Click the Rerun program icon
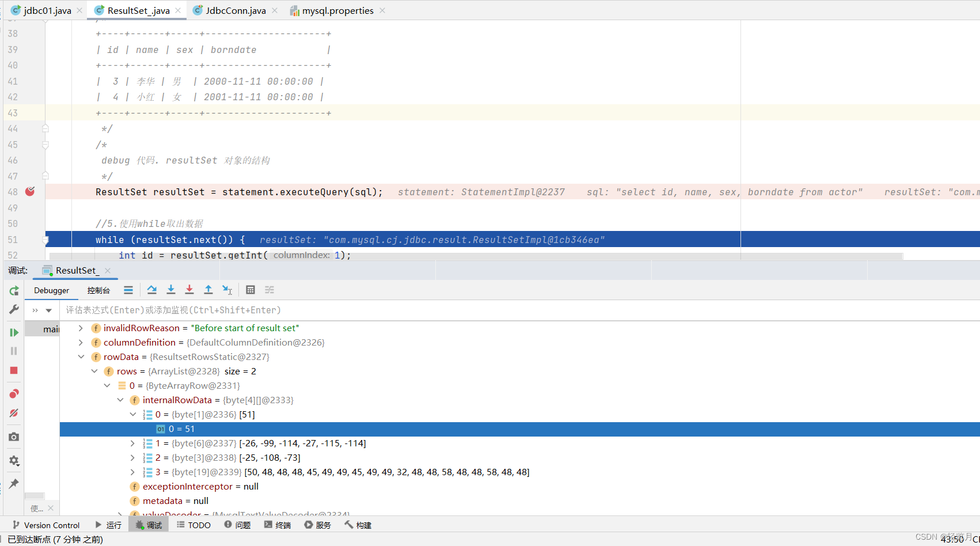Viewport: 980px width, 546px height. [x=14, y=291]
